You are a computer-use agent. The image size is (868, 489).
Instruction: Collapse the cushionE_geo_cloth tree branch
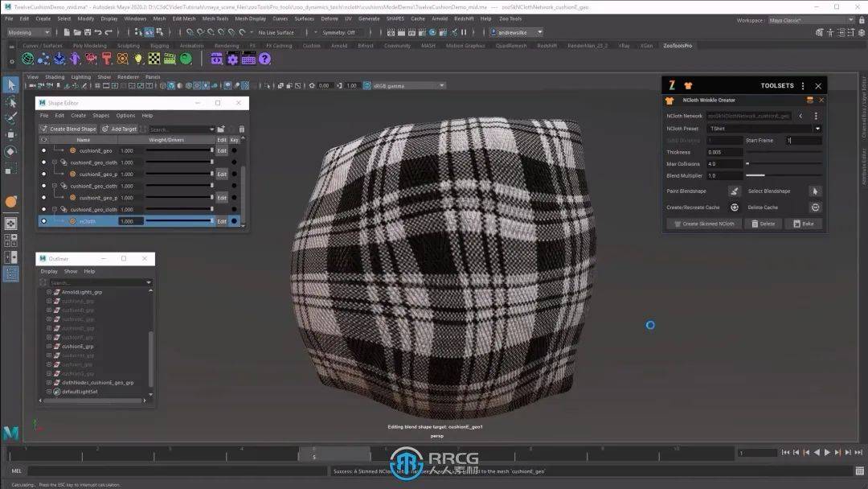(54, 162)
